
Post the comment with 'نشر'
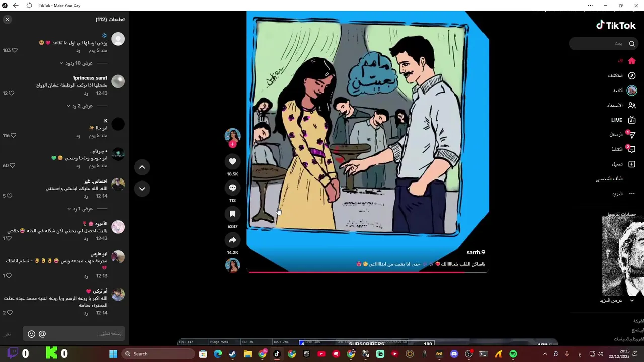pos(8,334)
